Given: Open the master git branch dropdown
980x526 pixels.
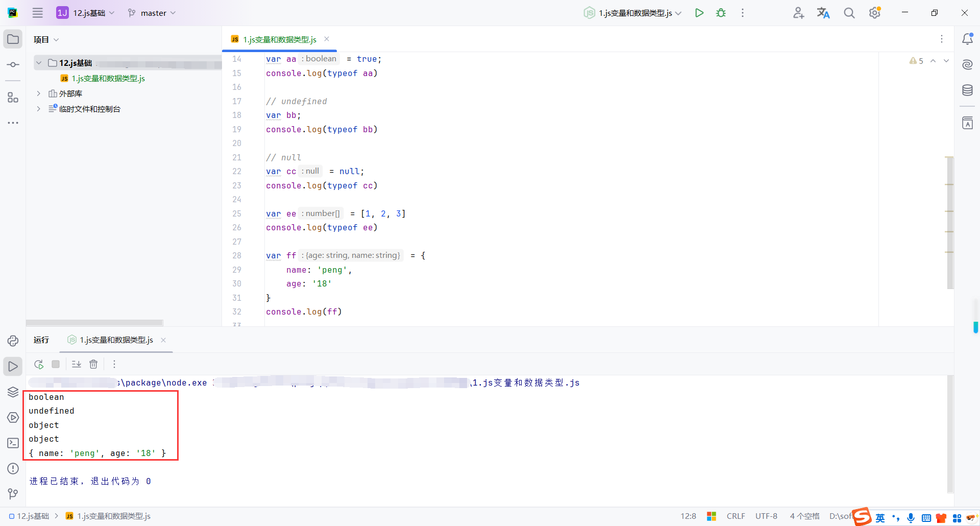Looking at the screenshot, I should tap(152, 13).
